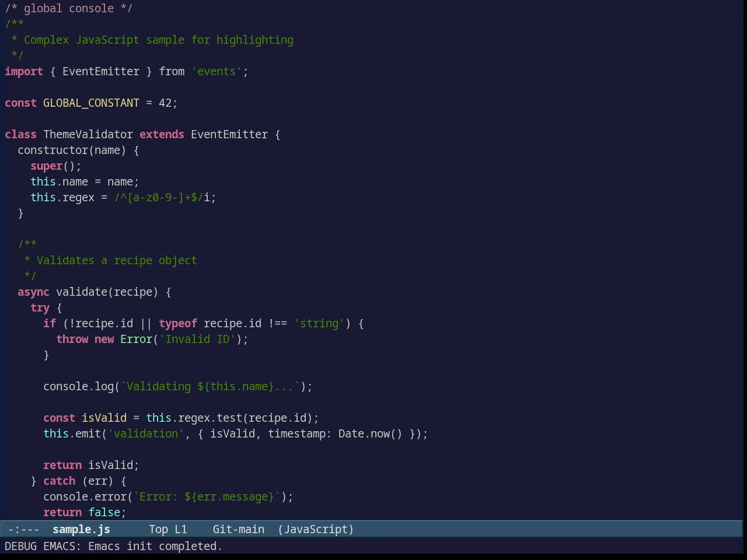Click on Date.now() call

pyautogui.click(x=371, y=433)
